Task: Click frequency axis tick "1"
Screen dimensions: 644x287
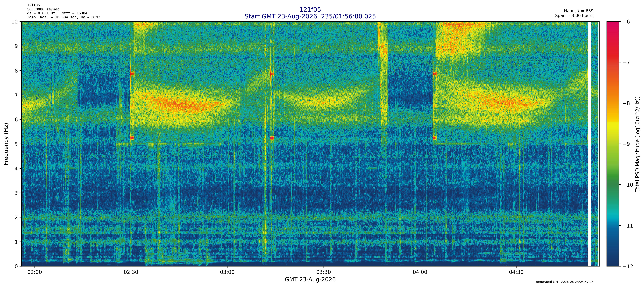Action: [x=16, y=242]
